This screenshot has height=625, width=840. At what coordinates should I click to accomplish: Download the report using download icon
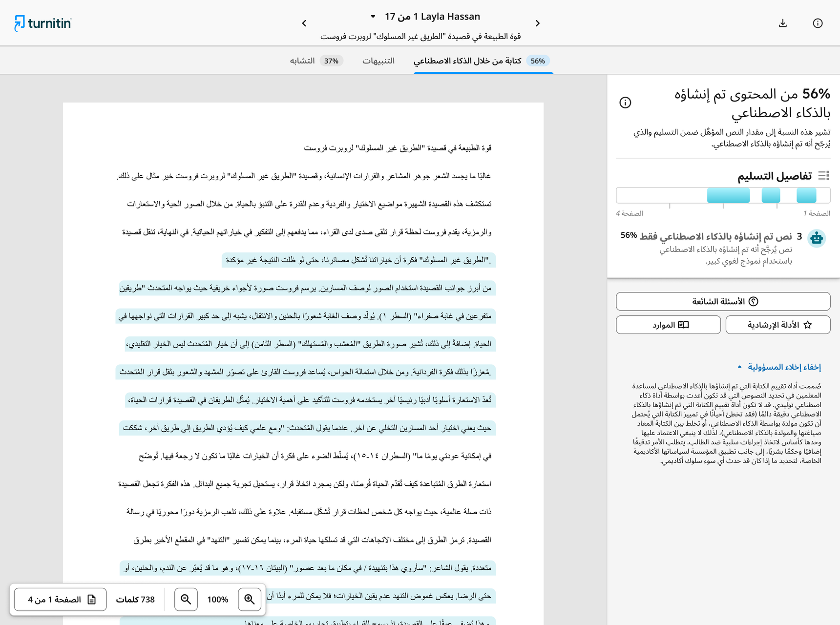pos(783,23)
